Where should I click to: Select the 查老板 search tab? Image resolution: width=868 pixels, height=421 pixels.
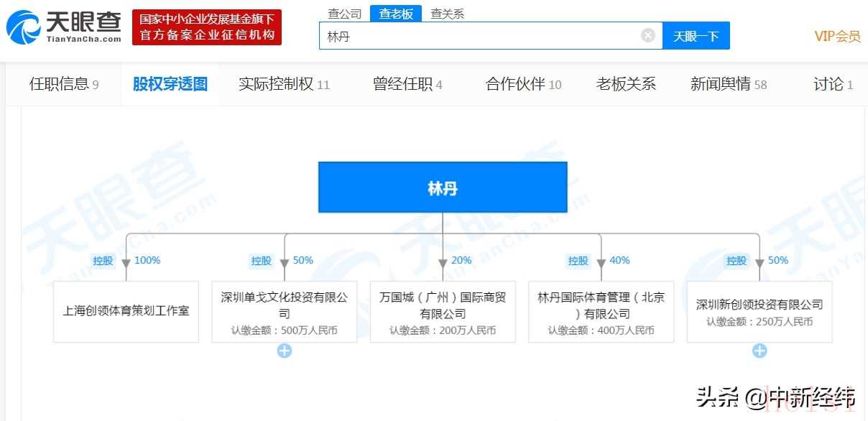[396, 14]
